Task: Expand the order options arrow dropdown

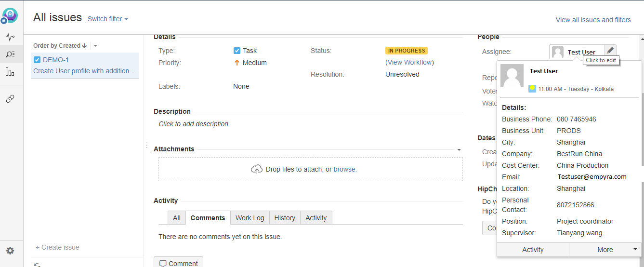Action: (95, 46)
